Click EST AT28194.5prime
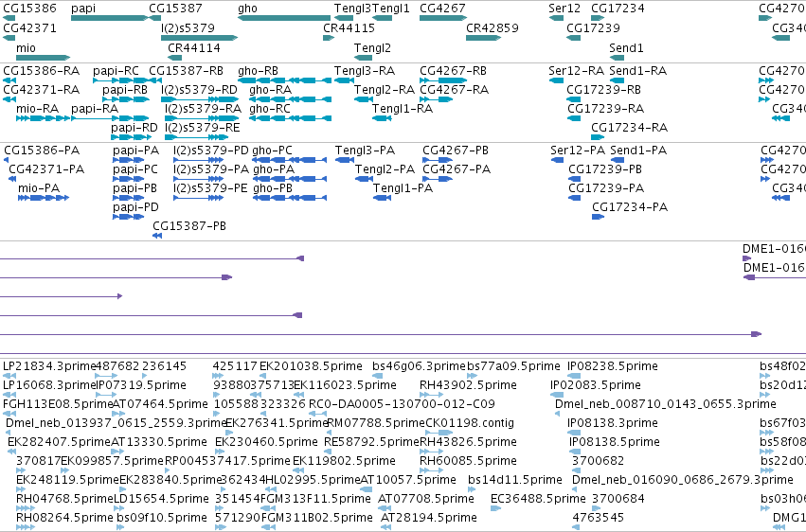This screenshot has width=806, height=532. 385,528
